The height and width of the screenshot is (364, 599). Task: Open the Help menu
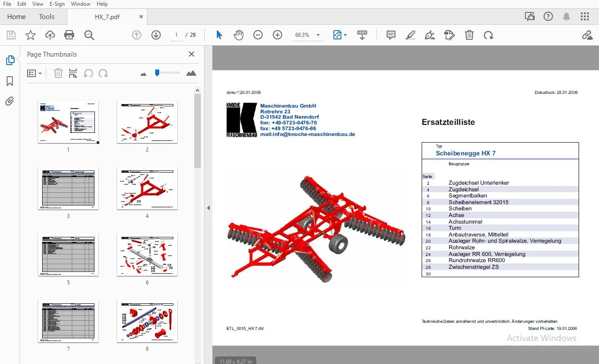[102, 4]
